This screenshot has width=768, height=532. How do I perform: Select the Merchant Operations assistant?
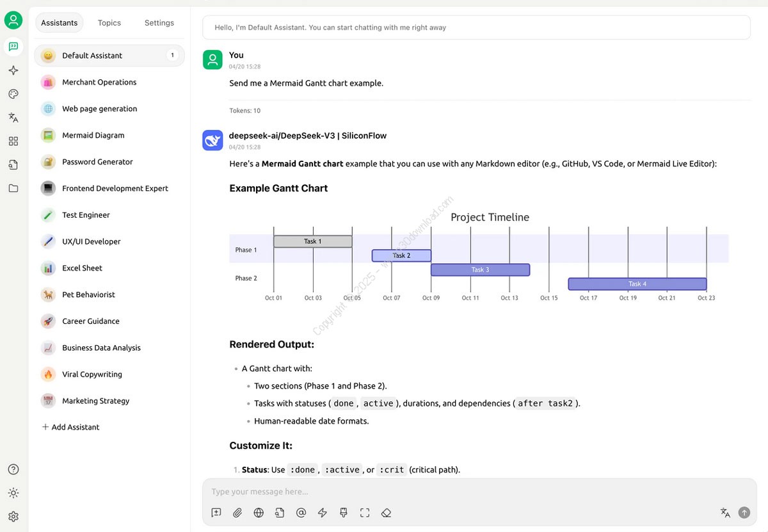tap(109, 82)
